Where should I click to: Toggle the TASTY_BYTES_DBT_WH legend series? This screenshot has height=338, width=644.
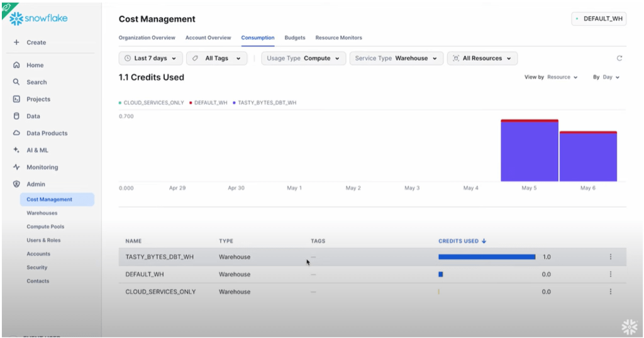point(264,102)
